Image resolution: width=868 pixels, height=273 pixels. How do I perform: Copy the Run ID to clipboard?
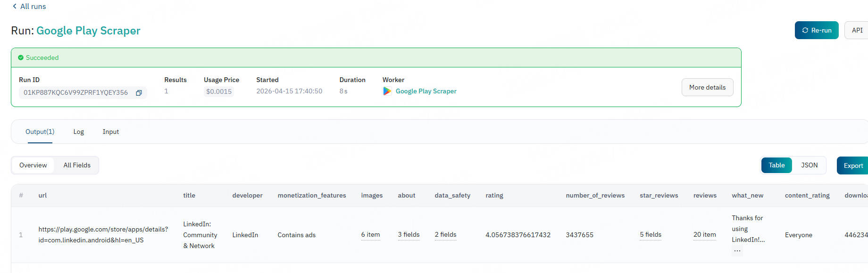(x=139, y=93)
